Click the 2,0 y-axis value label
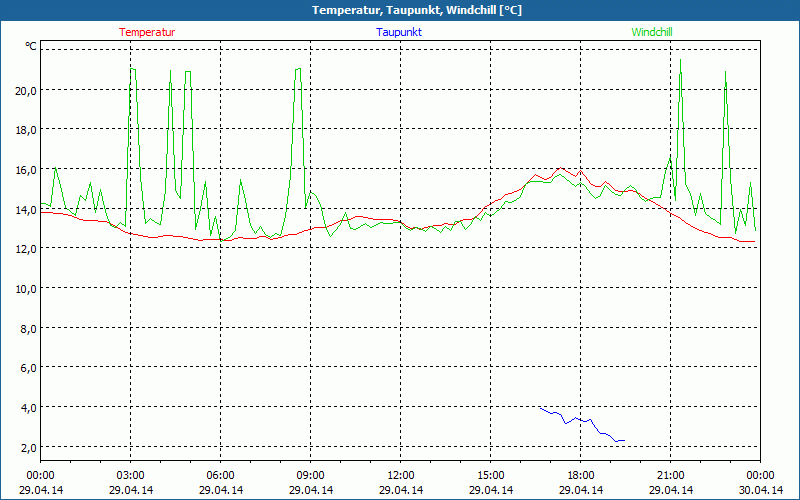Image resolution: width=800 pixels, height=500 pixels. (x=27, y=446)
